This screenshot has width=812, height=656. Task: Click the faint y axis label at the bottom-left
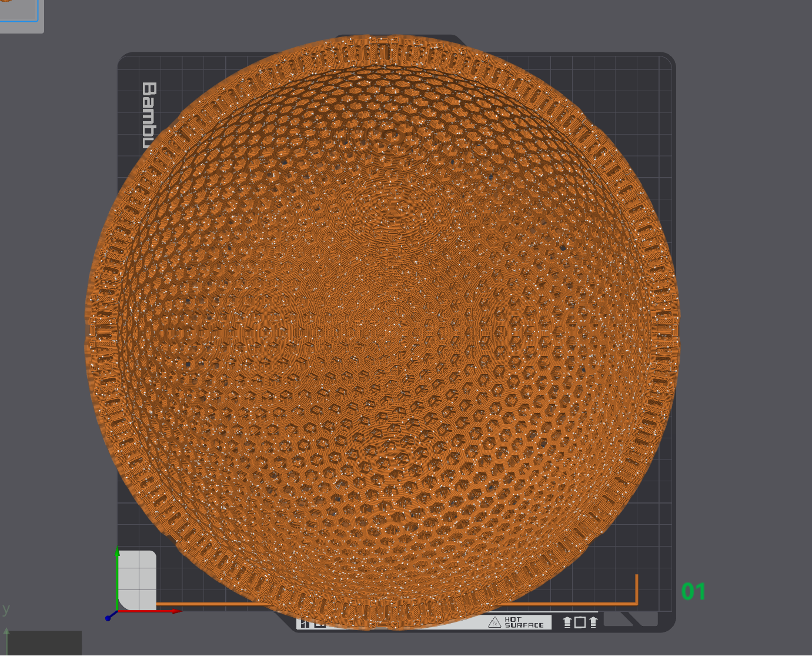6,609
